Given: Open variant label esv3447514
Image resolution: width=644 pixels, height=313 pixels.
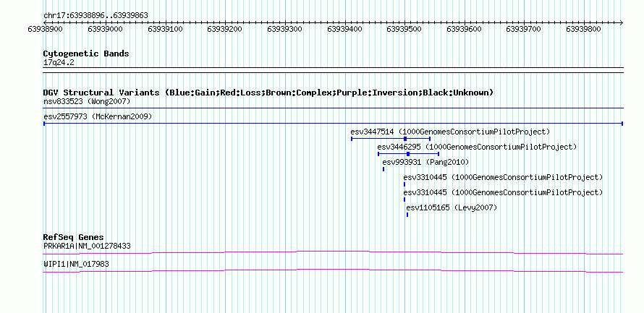Looking at the screenshot, I should pyautogui.click(x=450, y=132).
